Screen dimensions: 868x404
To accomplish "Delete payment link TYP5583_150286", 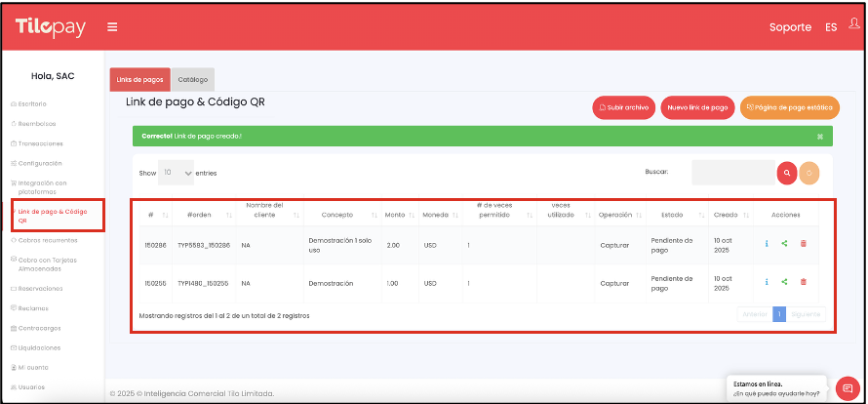I will [x=803, y=244].
